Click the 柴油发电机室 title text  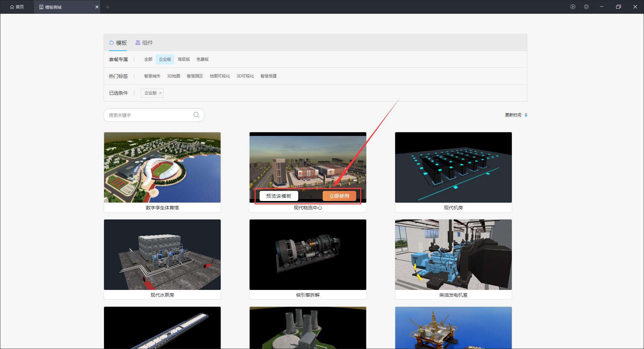coord(453,295)
